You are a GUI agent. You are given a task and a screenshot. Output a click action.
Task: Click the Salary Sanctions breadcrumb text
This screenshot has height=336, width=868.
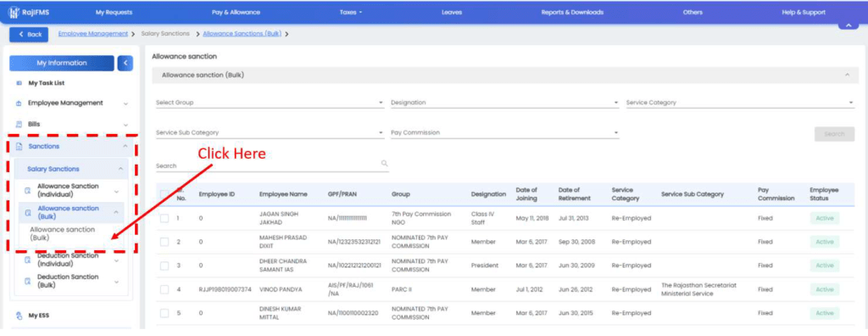(x=165, y=34)
